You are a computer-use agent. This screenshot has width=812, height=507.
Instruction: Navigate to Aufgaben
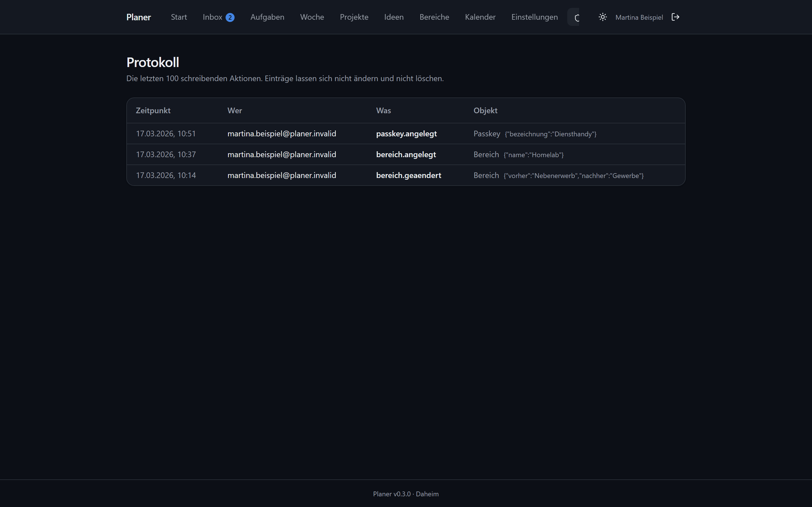coord(267,17)
